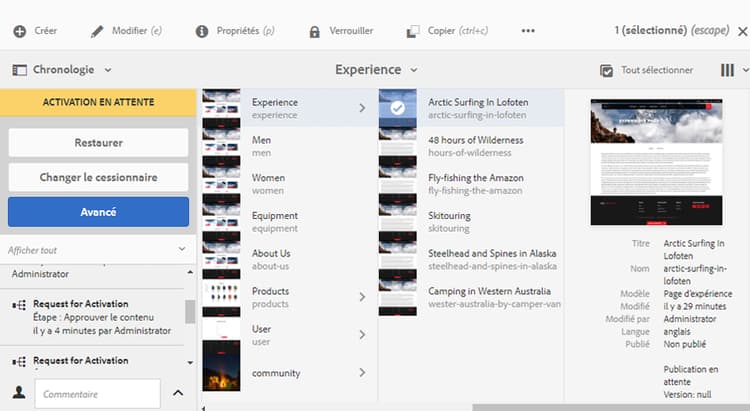This screenshot has height=411, width=750.
Task: Close the selection mode with X
Action: pyautogui.click(x=742, y=32)
